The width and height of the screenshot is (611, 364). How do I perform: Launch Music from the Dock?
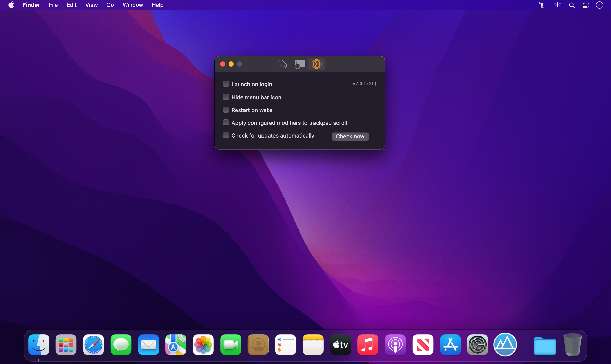coord(368,345)
